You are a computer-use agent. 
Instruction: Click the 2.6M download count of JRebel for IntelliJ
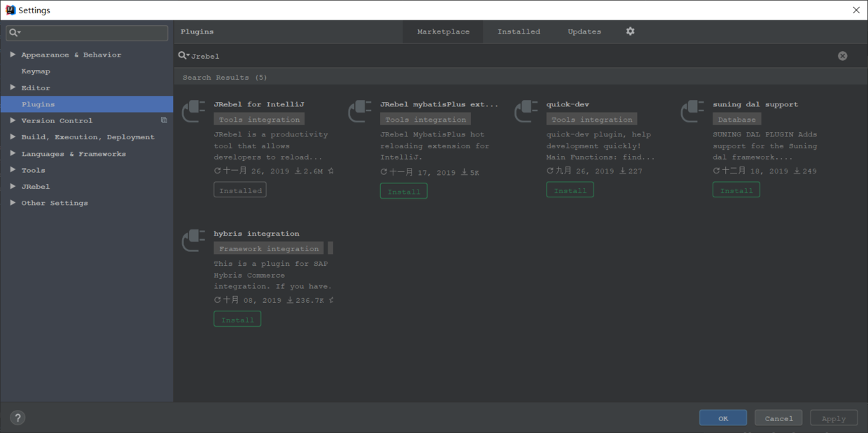coord(309,171)
